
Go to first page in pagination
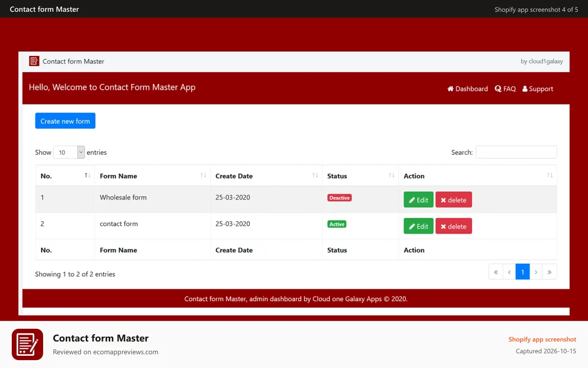pos(495,272)
